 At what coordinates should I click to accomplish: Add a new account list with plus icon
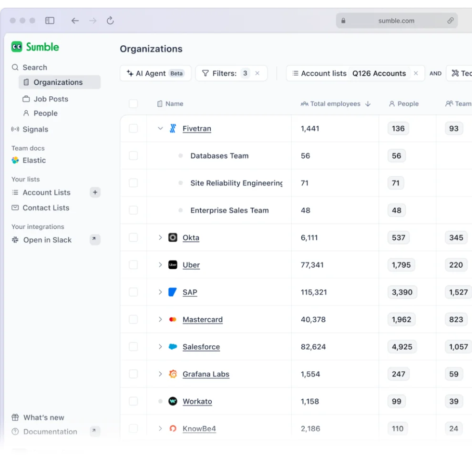pyautogui.click(x=95, y=192)
